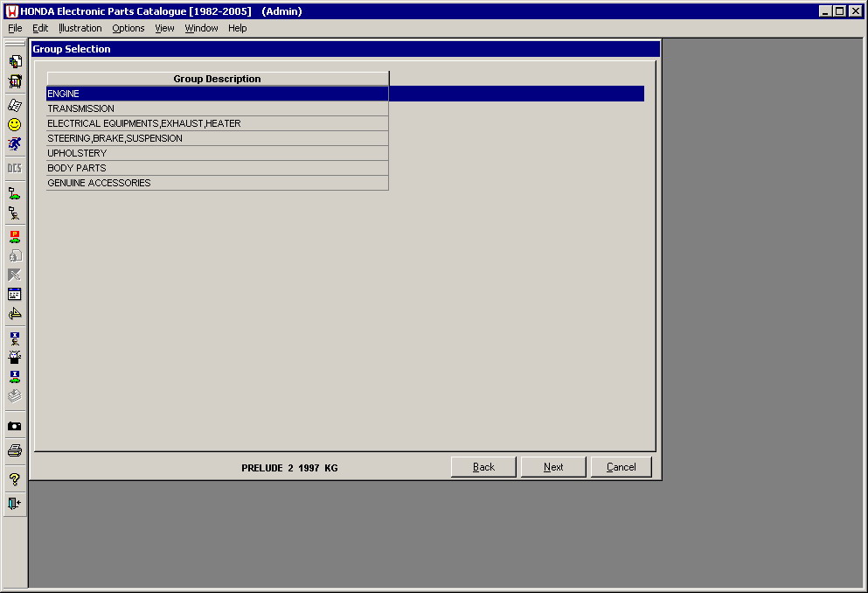Open the Illustration menu

point(80,28)
